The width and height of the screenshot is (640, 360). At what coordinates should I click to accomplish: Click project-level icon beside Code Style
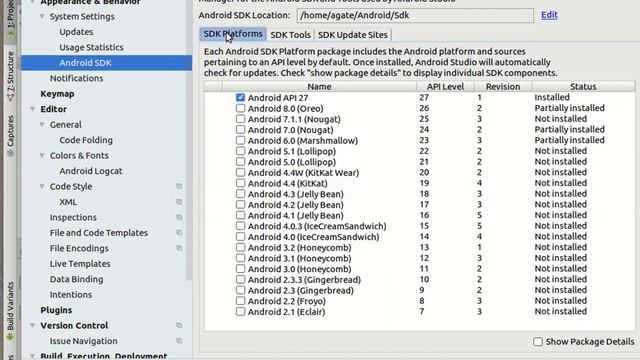click(179, 186)
